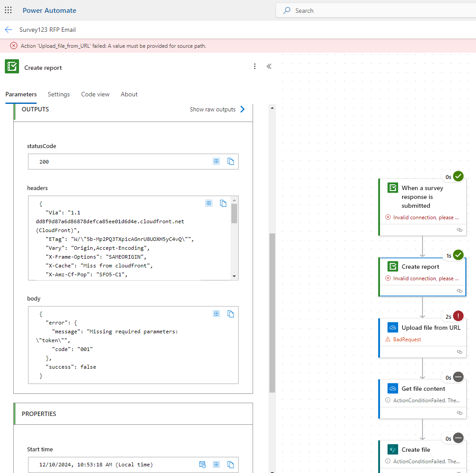Toggle local time display next to Start time

coord(203,464)
